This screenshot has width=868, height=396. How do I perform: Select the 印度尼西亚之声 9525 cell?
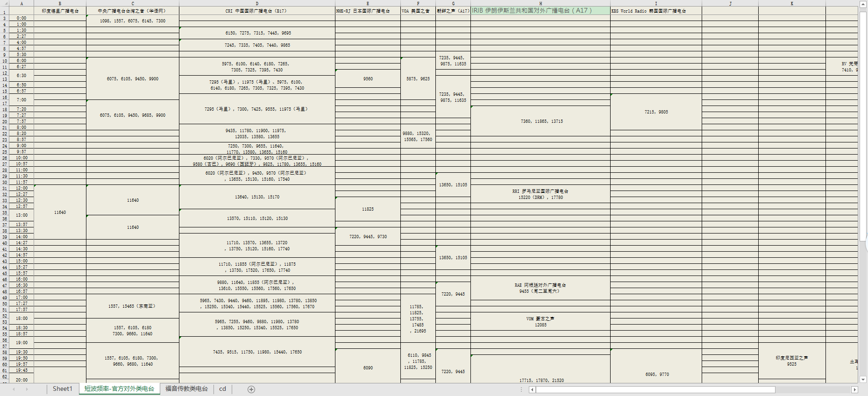[792, 361]
